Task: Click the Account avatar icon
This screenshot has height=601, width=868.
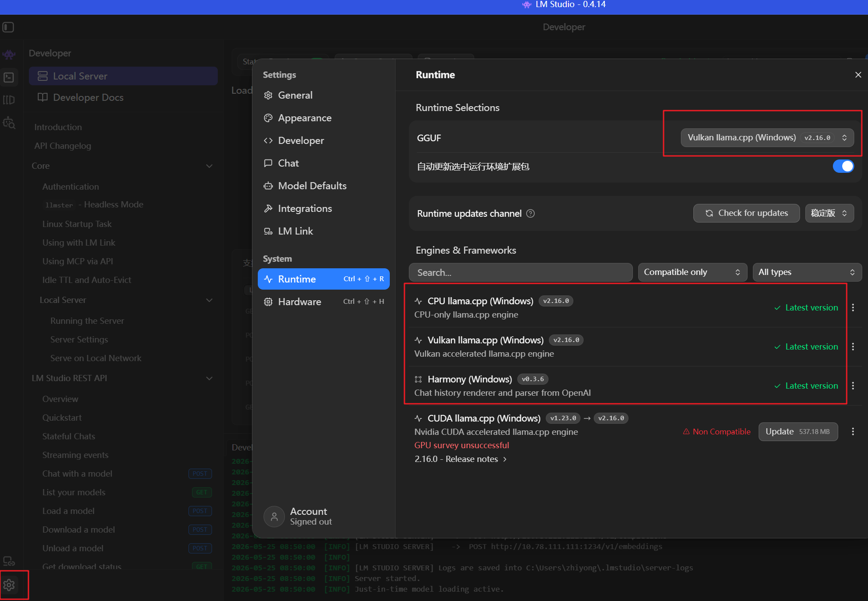Action: coord(274,517)
